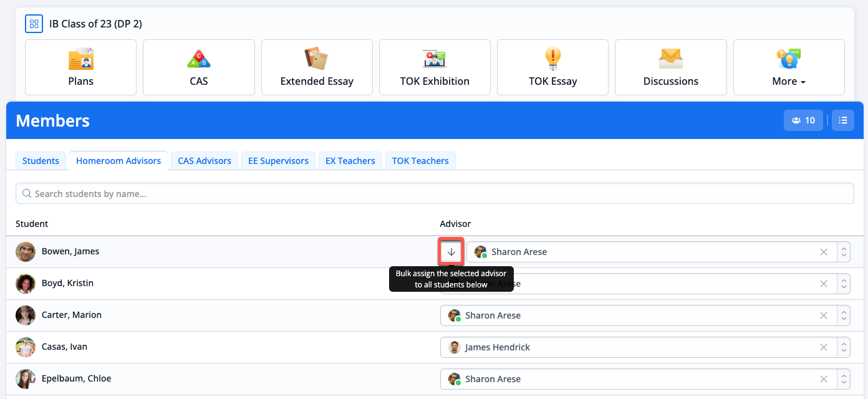This screenshot has height=399, width=868.
Task: Open advisor dropdown for Bowen, James
Action: coord(844,252)
